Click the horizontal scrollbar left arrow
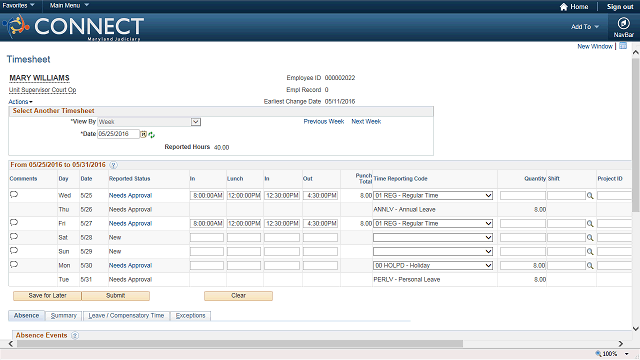Screen dimensions: 640x360 11,344
